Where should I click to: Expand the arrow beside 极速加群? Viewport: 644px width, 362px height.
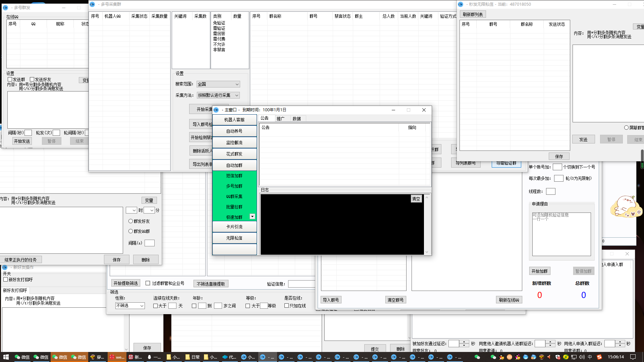point(252,217)
